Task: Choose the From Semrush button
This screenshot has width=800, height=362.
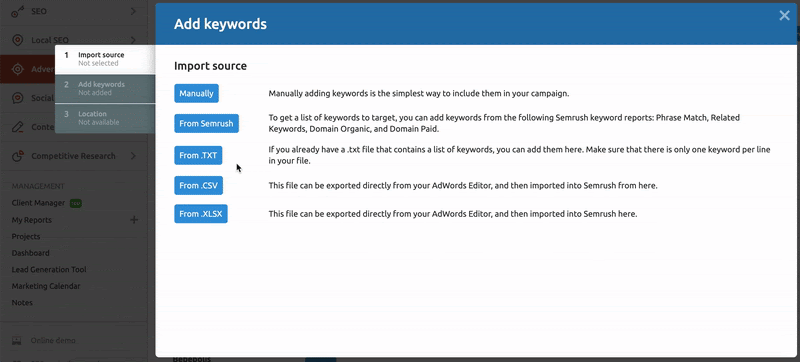Action: [206, 123]
